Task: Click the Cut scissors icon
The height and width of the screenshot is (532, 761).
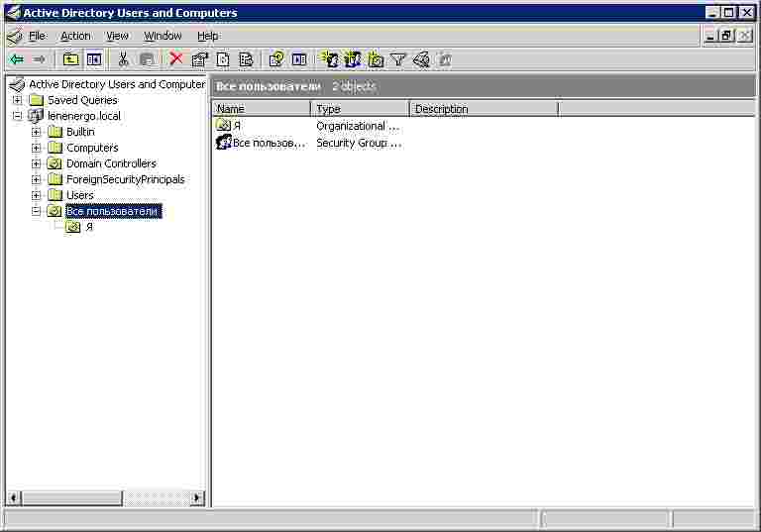Action: click(x=123, y=59)
